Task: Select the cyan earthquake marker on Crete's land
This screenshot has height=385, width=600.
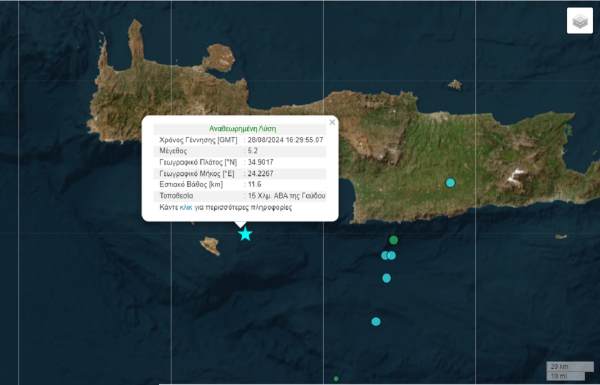Action: click(x=450, y=183)
